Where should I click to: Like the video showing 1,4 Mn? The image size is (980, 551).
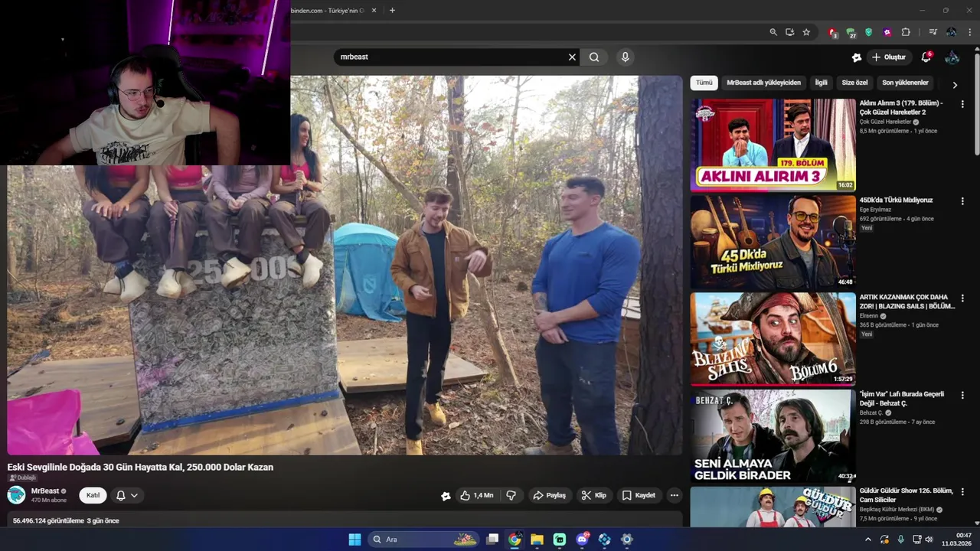476,495
